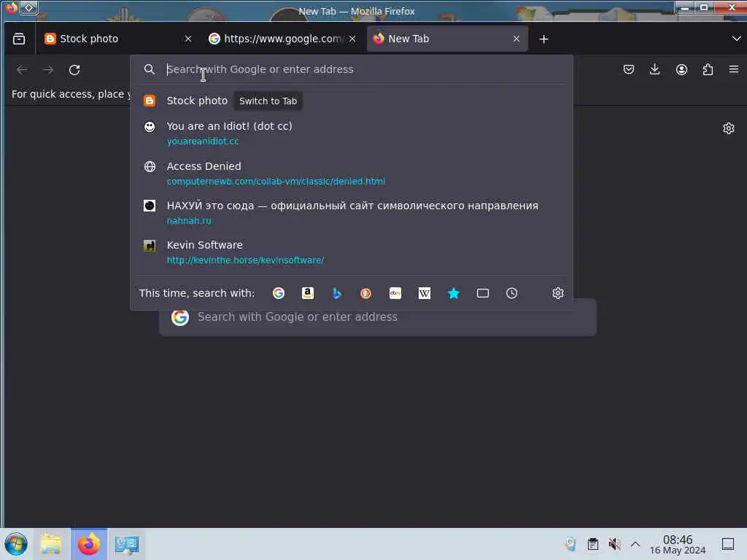
Task: Open the clipboard tray icon
Action: tap(592, 544)
